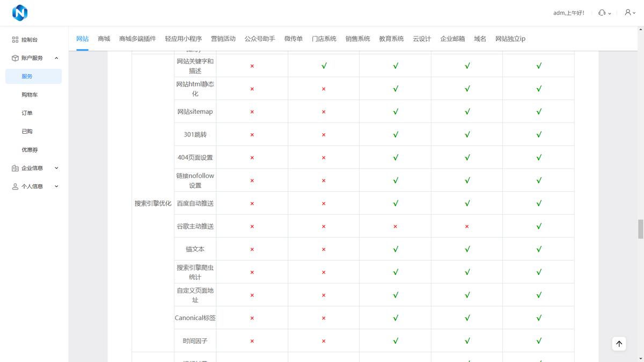644x362 pixels.
Task: Click the green check for 谷歌主动推送 last column
Action: click(538, 226)
